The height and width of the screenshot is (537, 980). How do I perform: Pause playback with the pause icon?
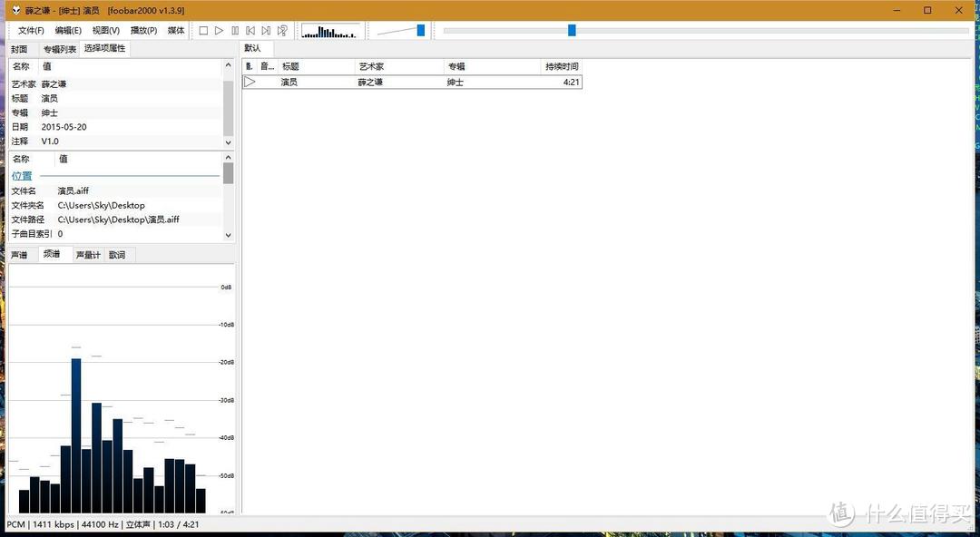pyautogui.click(x=235, y=30)
